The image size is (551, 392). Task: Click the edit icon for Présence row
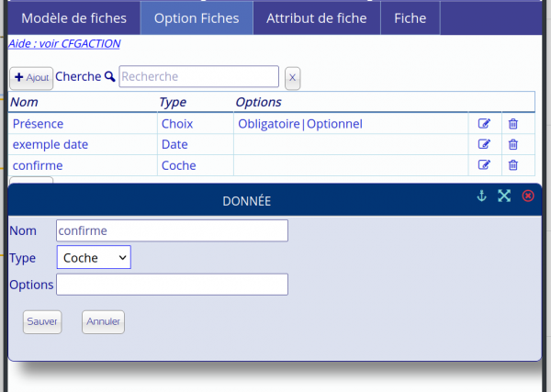[x=484, y=123]
